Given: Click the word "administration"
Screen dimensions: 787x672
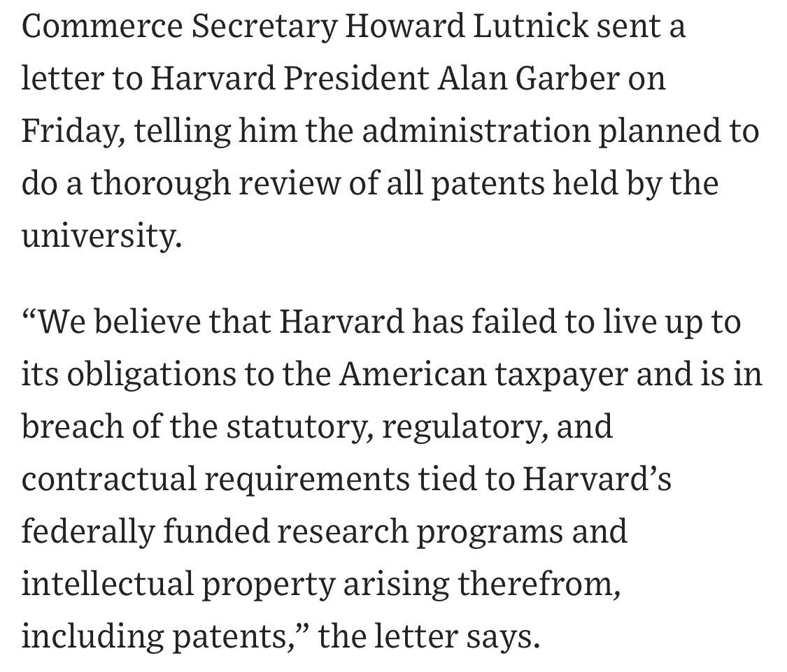Looking at the screenshot, I should 476,130.
